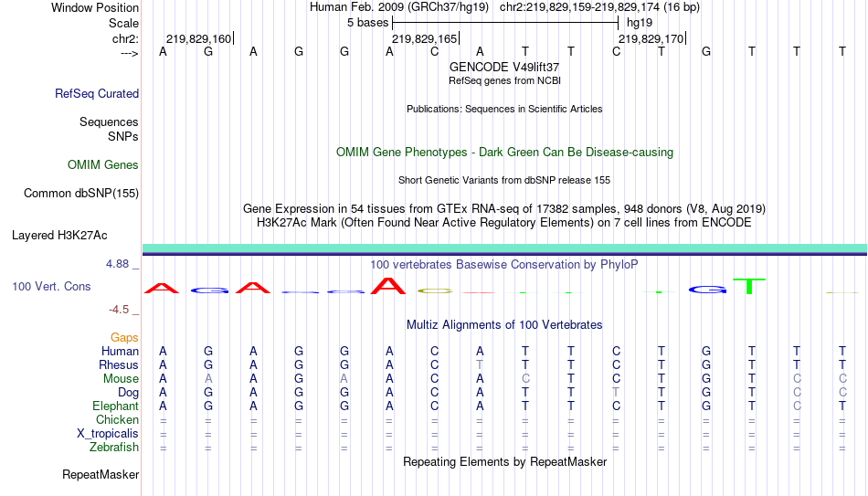Click the Sequences track label
The height and width of the screenshot is (496, 868).
[109, 121]
